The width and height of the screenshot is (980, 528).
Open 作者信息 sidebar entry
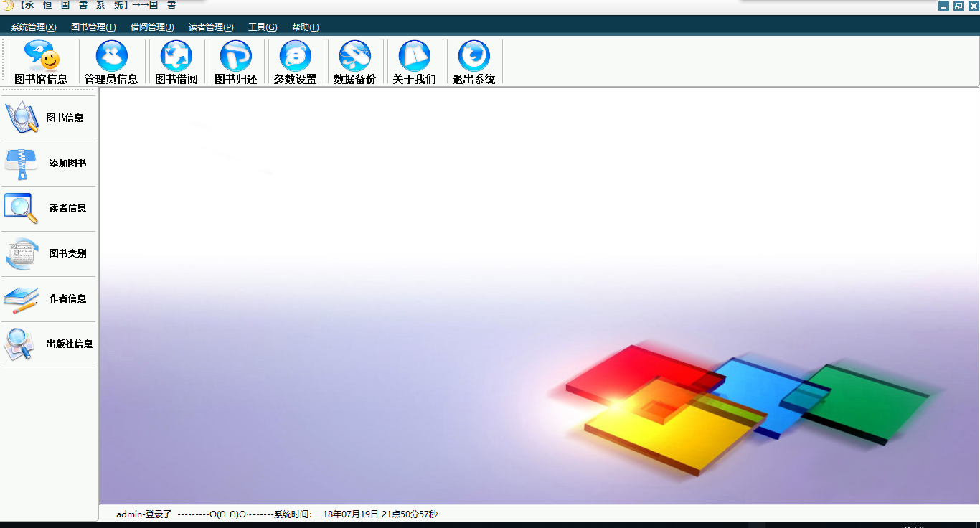48,298
